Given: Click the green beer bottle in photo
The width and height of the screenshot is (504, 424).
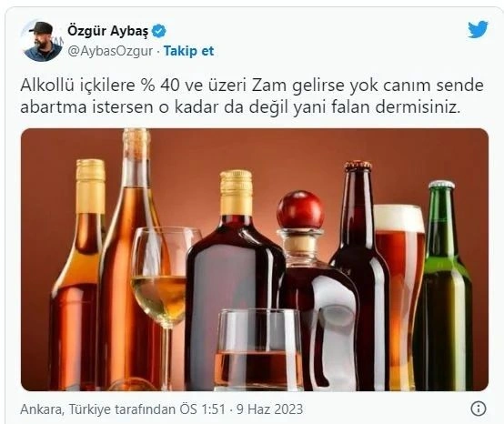Looking at the screenshot, I should pos(445,286).
